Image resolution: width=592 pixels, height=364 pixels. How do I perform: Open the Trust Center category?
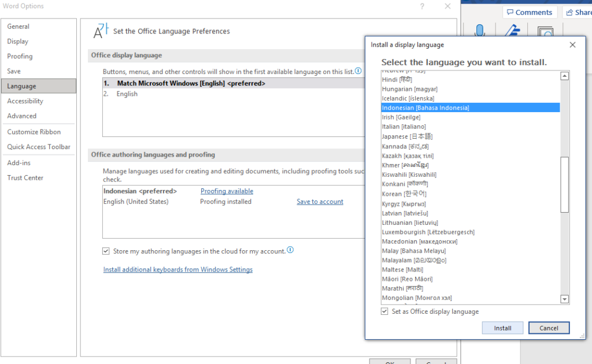39,177
